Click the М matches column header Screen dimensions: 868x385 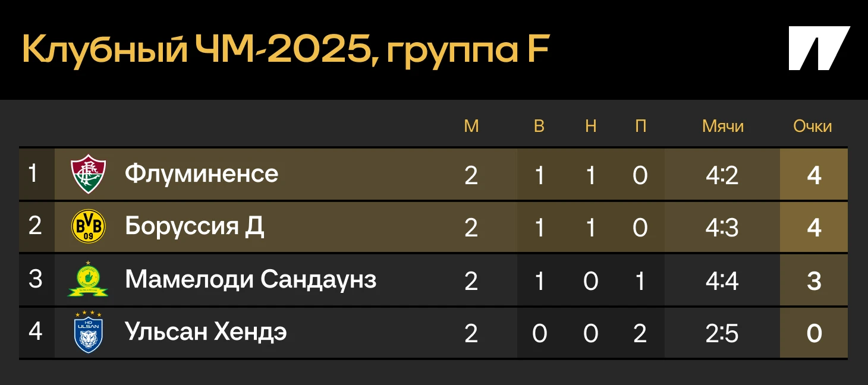(x=471, y=126)
